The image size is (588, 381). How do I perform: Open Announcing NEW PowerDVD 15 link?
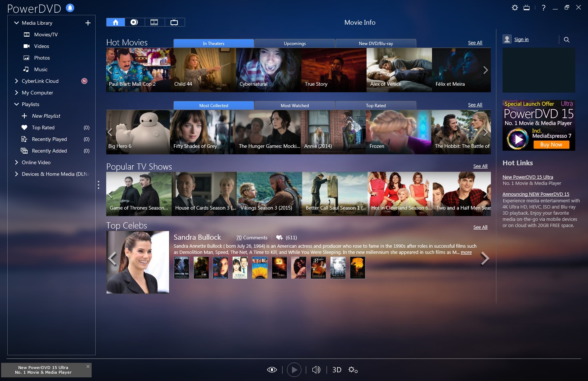[x=536, y=194]
